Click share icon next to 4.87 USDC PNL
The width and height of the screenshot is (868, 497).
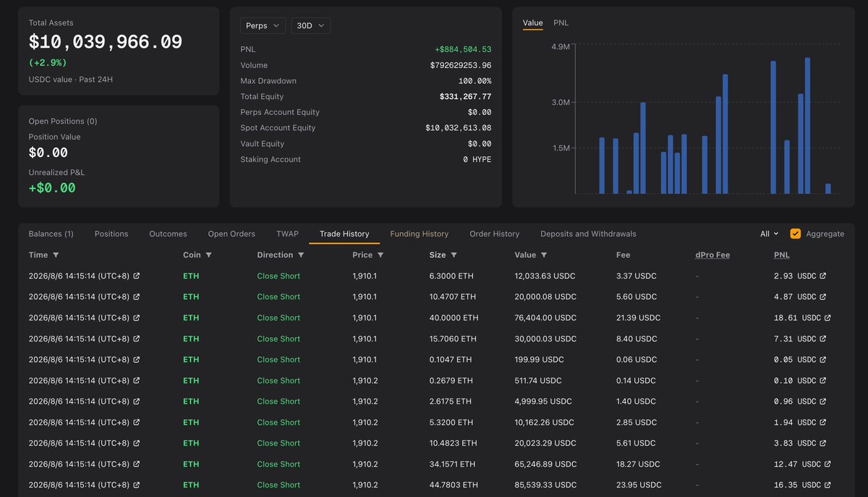coord(822,297)
